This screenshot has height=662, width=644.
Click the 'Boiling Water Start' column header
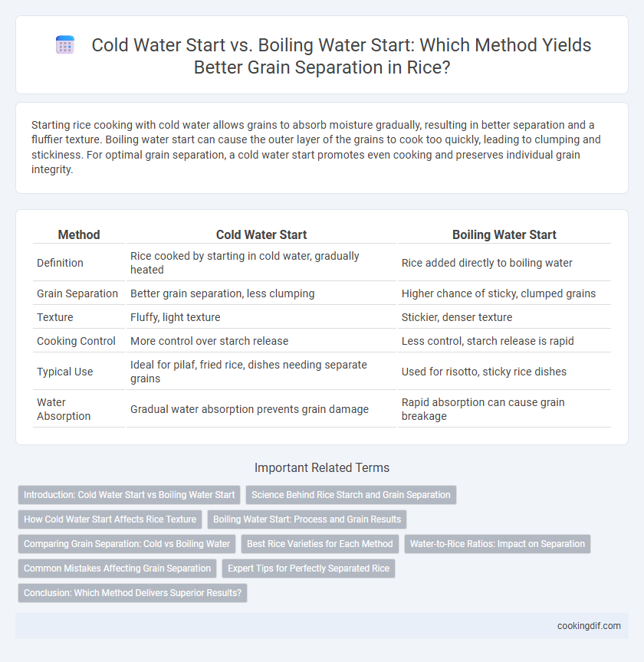504,234
